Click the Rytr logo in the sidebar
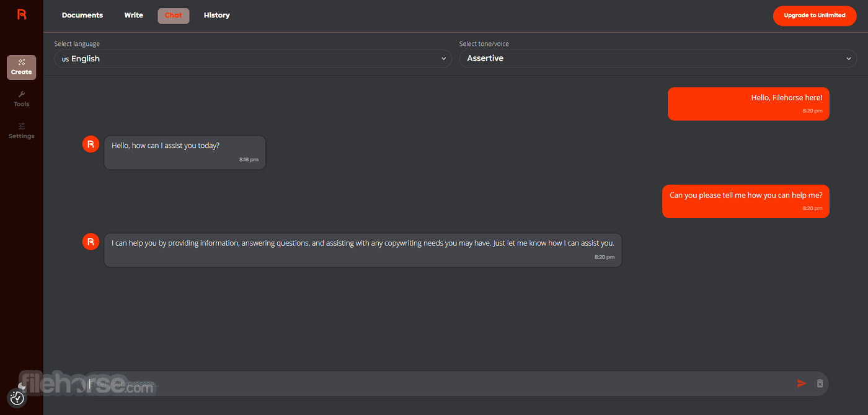The image size is (868, 415). (22, 14)
